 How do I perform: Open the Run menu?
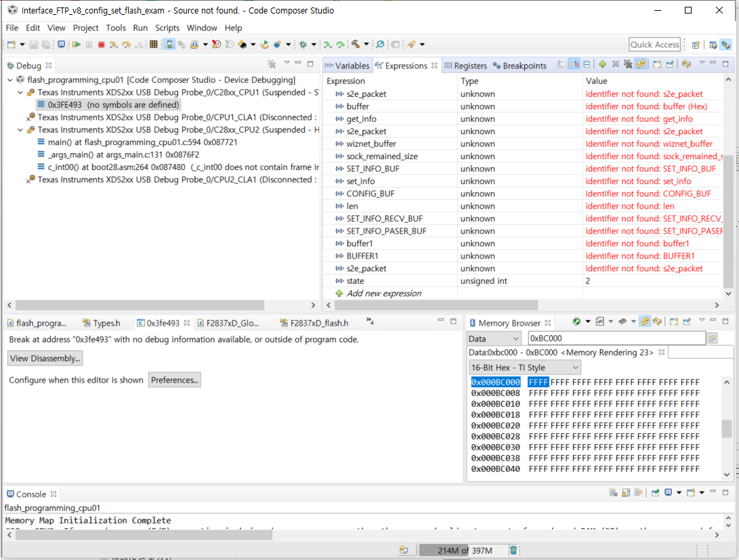[140, 28]
